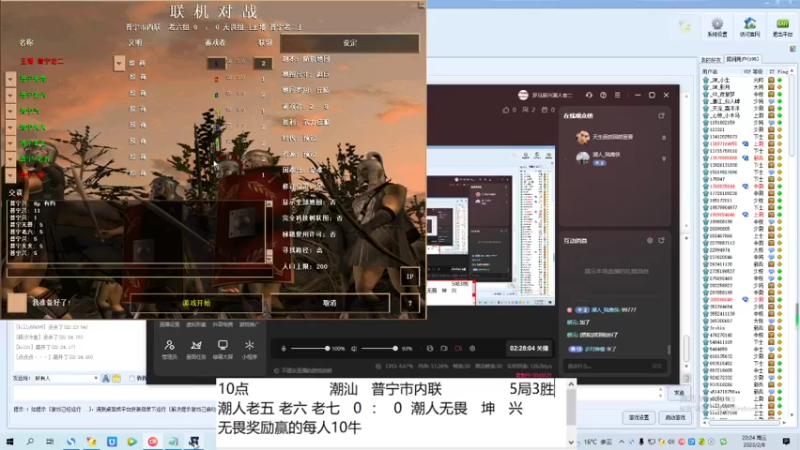Image resolution: width=800 pixels, height=450 pixels.
Task: Click the stop broadcast button showing 02:28:04
Action: pyautogui.click(x=529, y=348)
